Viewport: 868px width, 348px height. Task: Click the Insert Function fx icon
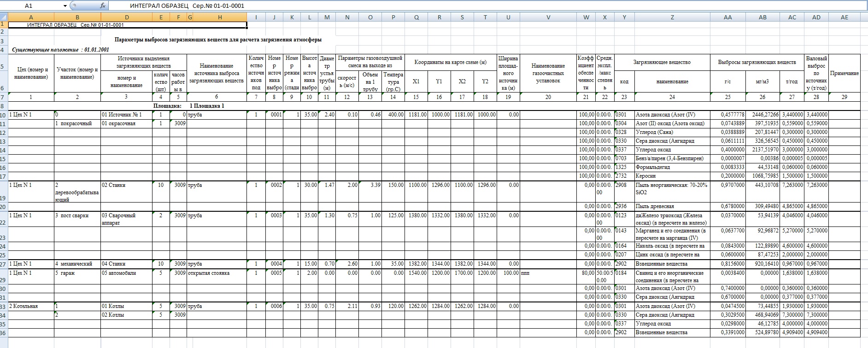point(102,6)
